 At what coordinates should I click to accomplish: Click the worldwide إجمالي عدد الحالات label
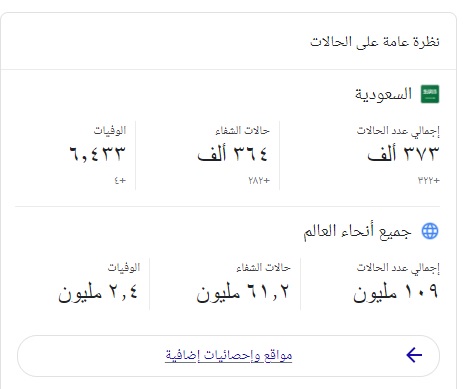pyautogui.click(x=398, y=268)
